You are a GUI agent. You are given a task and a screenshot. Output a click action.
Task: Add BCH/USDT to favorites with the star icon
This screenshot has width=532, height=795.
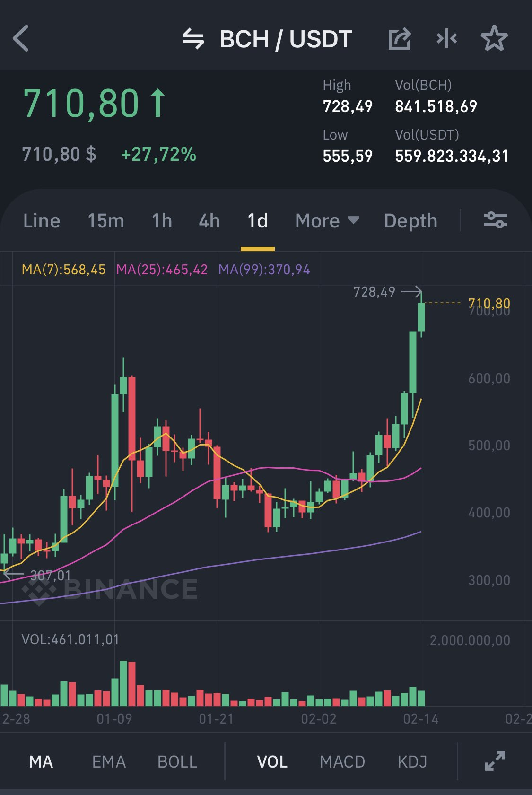tap(494, 38)
